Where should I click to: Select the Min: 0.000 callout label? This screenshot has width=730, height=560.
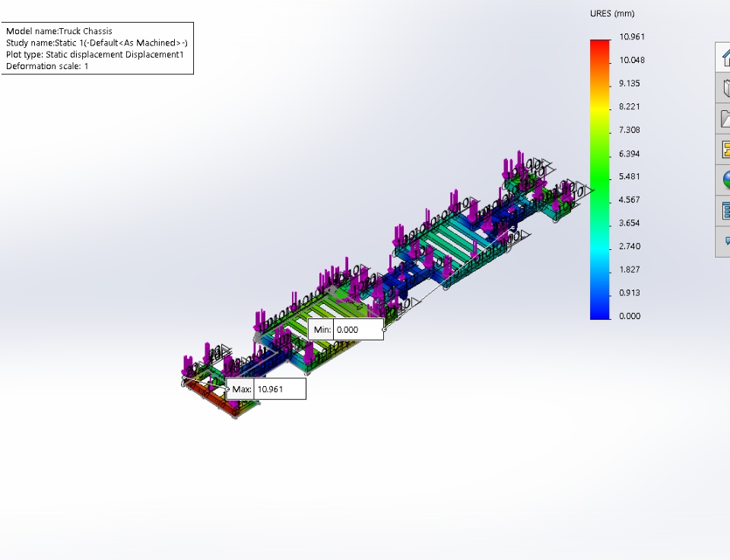[346, 329]
